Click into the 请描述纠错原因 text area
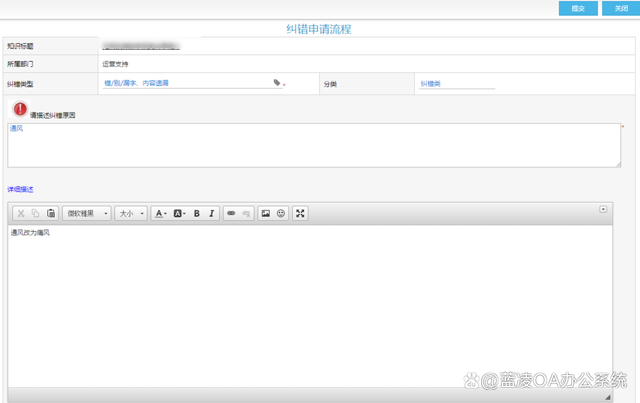Viewport: 640px width, 403px height. click(x=314, y=145)
